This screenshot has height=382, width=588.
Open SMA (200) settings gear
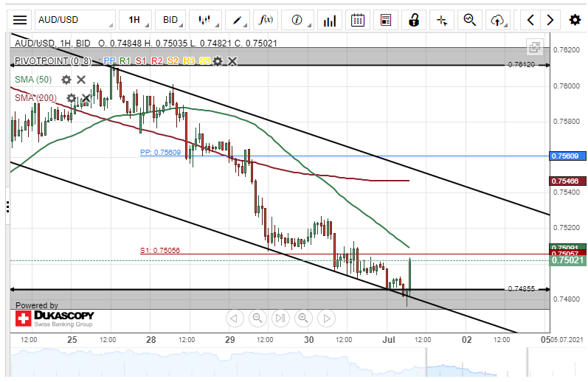click(x=72, y=98)
